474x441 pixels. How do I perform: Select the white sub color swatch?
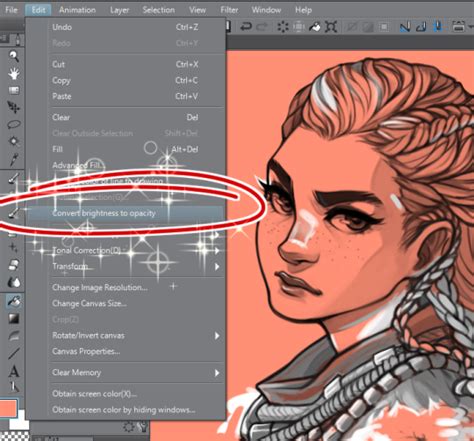(x=21, y=422)
